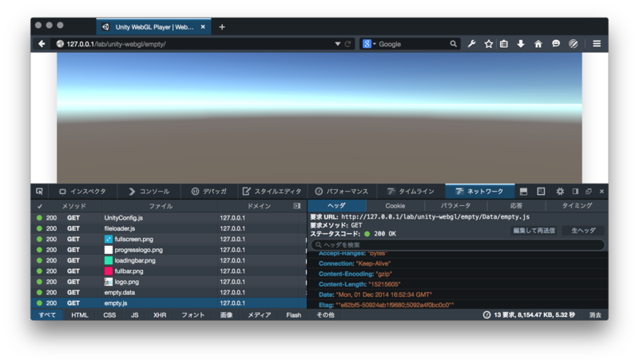The height and width of the screenshot is (364, 639).
Task: Open the chat smiley icon
Action: (x=556, y=44)
